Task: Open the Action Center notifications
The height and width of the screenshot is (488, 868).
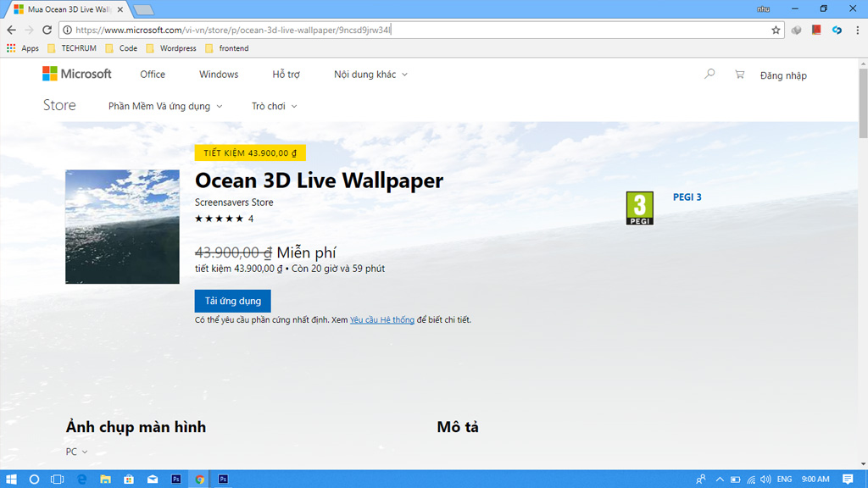Action: pyautogui.click(x=848, y=480)
